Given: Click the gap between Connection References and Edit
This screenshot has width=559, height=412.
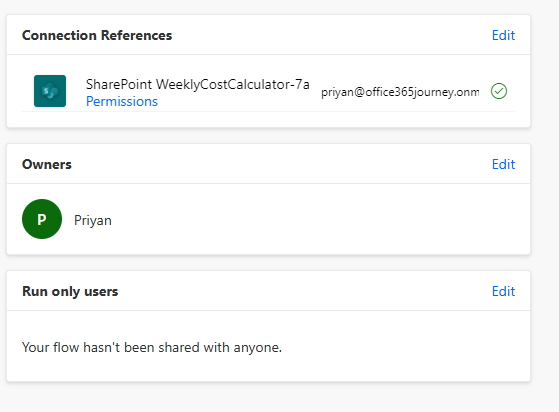Looking at the screenshot, I should click(x=332, y=35).
